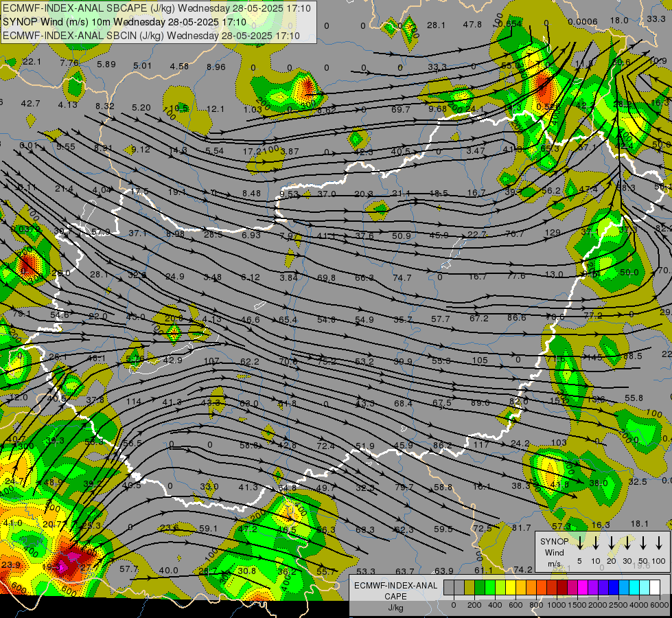The image size is (672, 618).
Task: Click the SBCAPE title line at top
Action: coord(157,8)
